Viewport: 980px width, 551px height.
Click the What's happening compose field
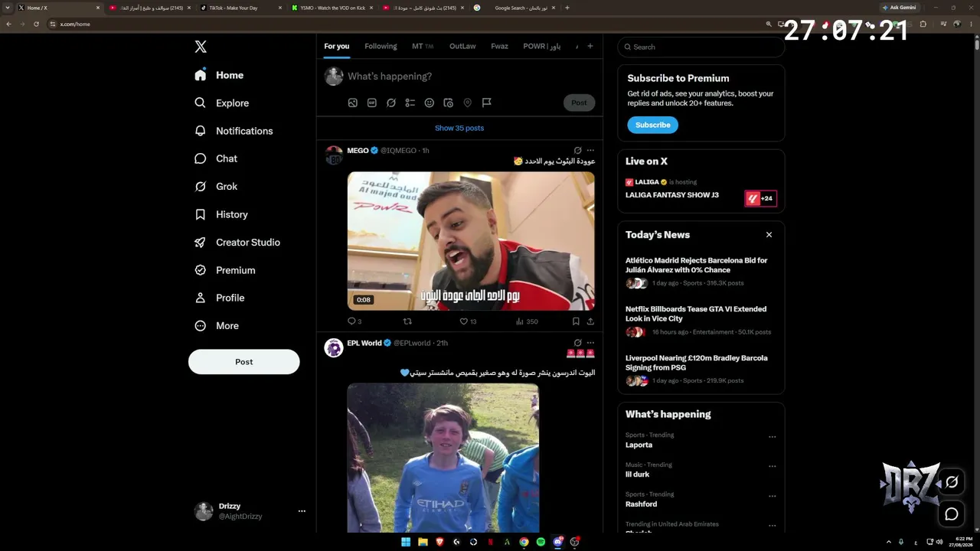tap(471, 77)
